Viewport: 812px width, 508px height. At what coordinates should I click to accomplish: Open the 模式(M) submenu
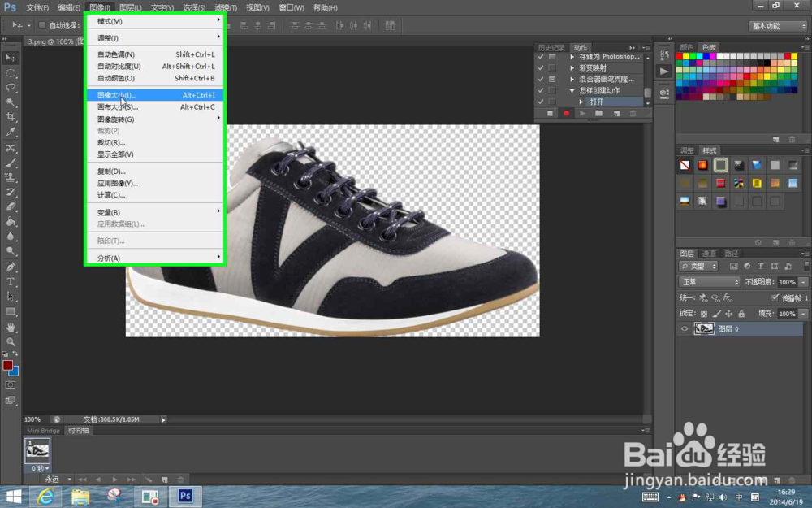[x=155, y=21]
